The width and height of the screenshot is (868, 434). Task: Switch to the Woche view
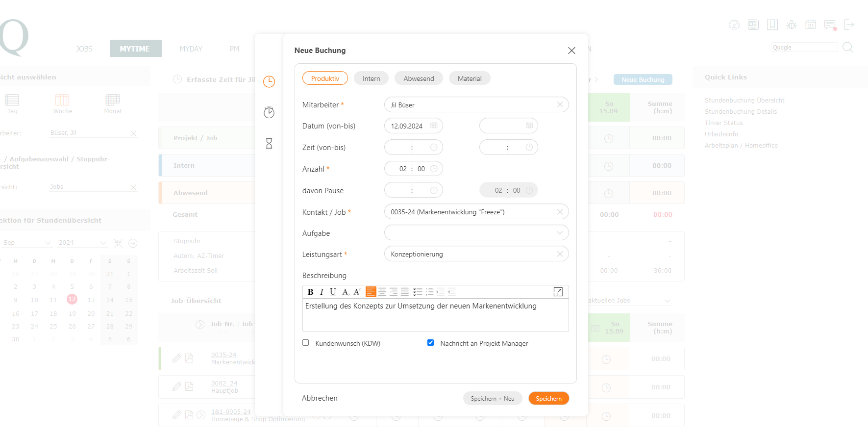63,104
